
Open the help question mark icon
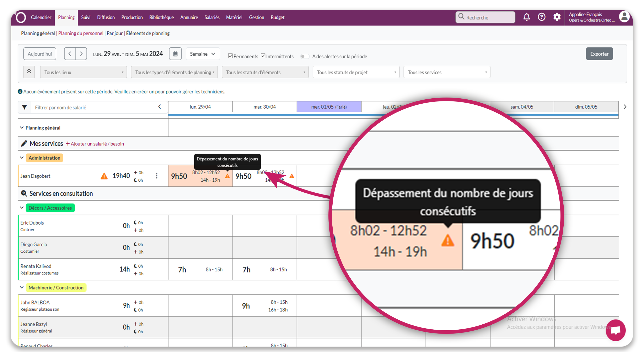click(x=542, y=17)
